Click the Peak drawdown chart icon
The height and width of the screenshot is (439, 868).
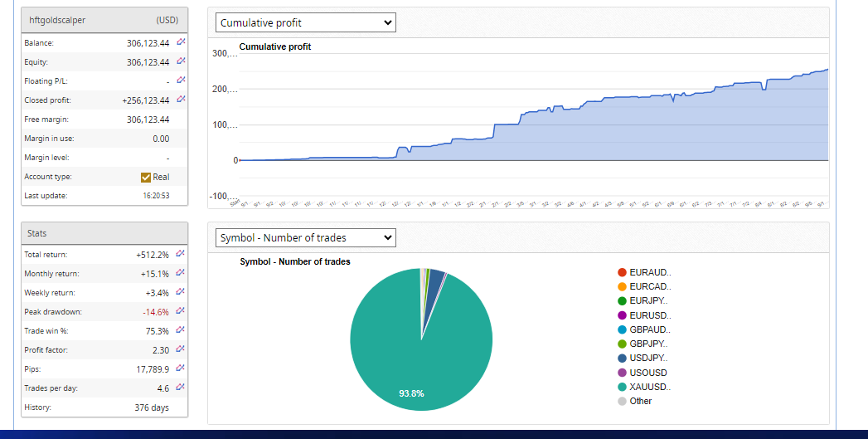(x=181, y=311)
